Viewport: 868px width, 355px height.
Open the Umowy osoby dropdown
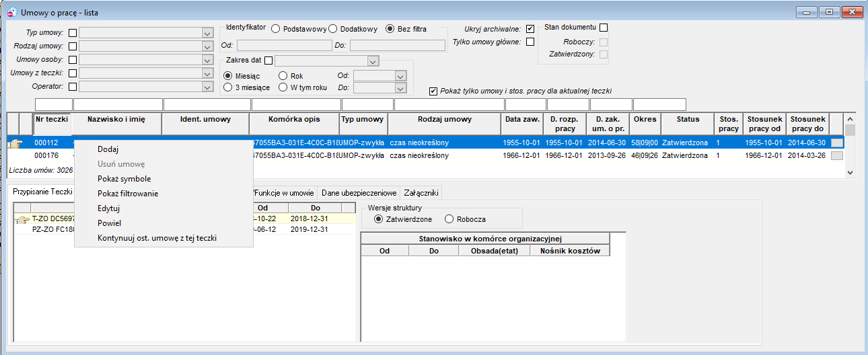pyautogui.click(x=207, y=60)
